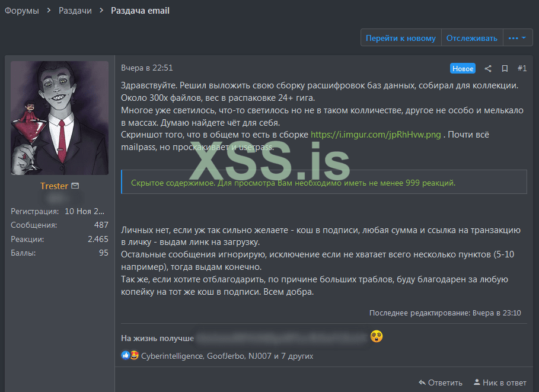Click the dizzy emoji in the signature
Viewport: 539px width, 392px height.
[377, 336]
